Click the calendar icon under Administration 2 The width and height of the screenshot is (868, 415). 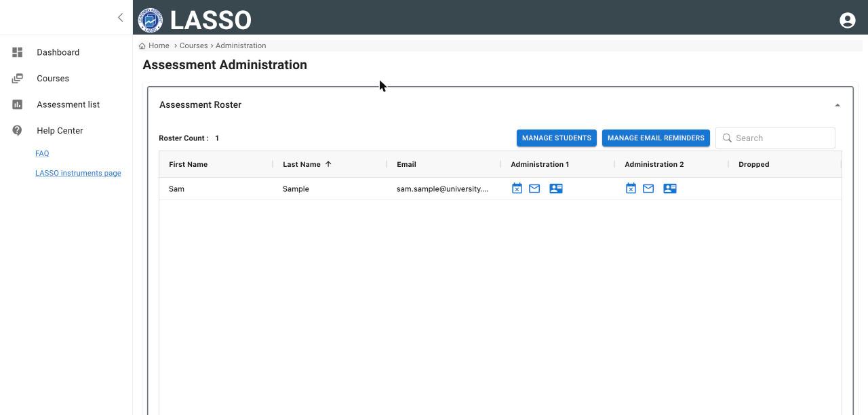[x=631, y=189]
